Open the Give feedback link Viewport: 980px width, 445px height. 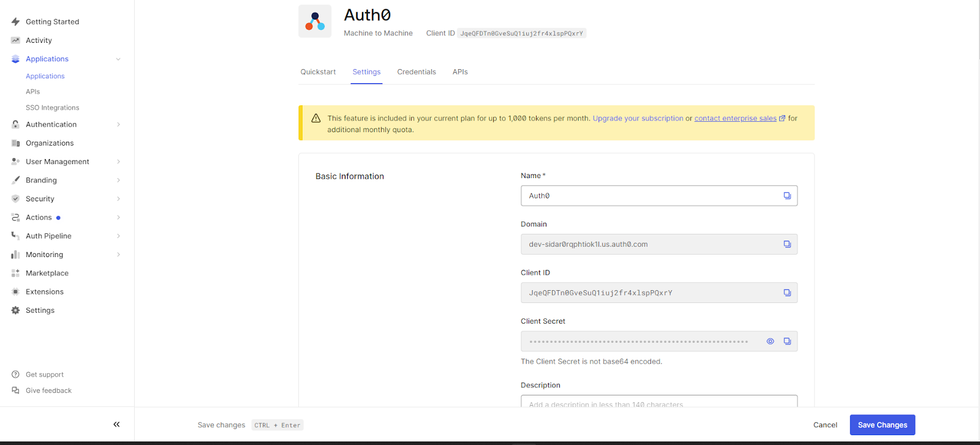click(x=48, y=391)
